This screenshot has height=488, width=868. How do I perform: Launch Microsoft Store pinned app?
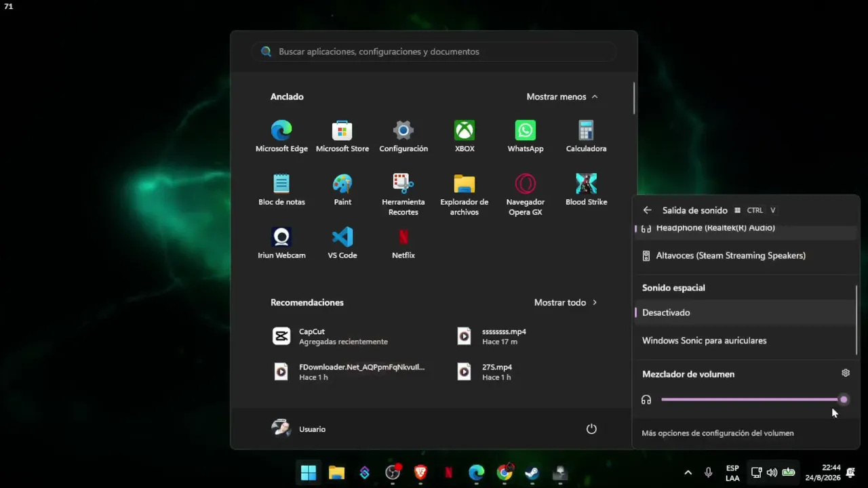(342, 136)
